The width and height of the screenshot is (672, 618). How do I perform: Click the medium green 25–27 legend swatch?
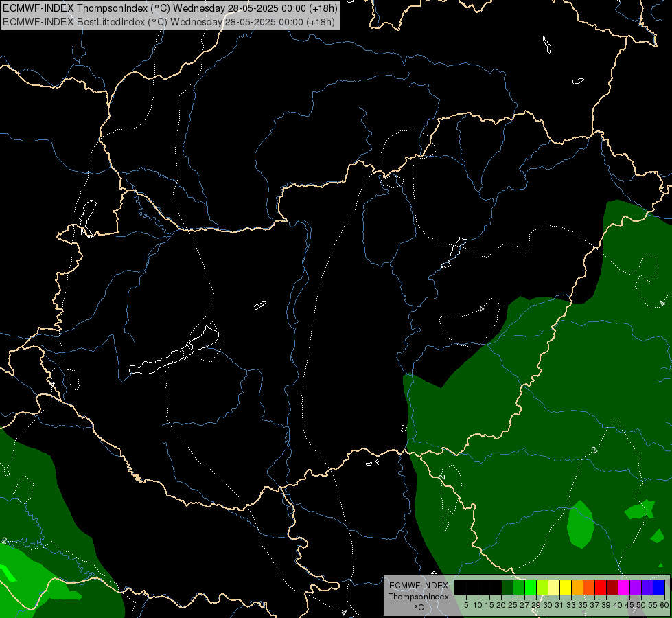[518, 587]
